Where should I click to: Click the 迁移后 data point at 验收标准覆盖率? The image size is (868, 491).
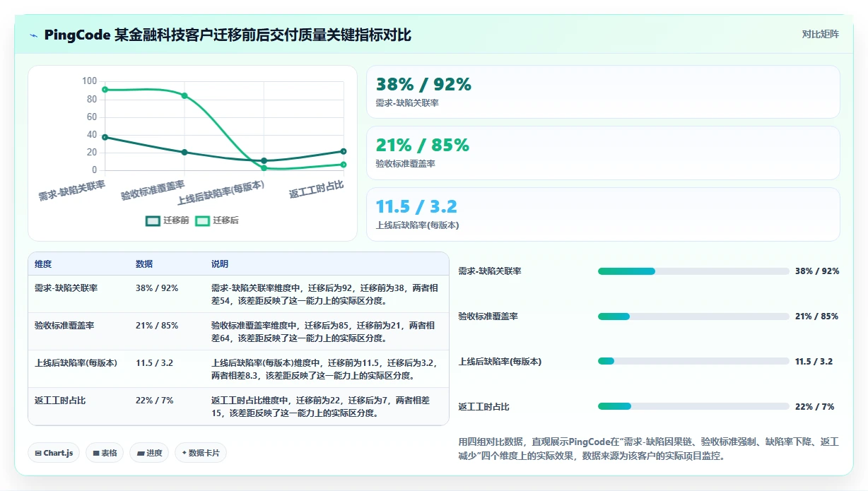click(184, 95)
